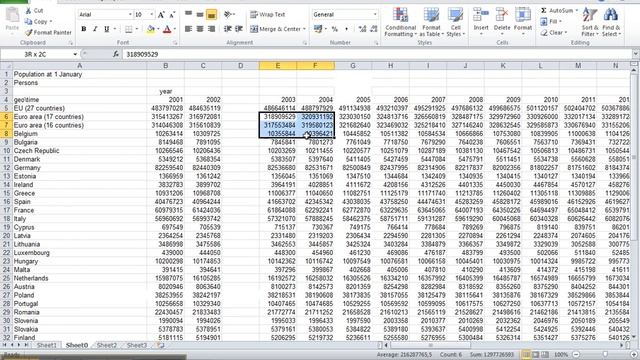640x360 pixels.
Task: Click the Copy button
Action: point(38,21)
